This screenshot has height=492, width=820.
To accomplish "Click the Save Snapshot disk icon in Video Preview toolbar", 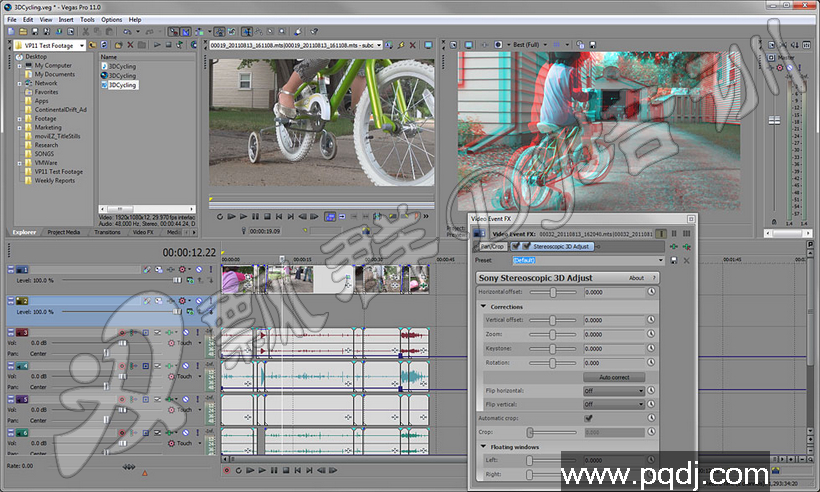I will tap(593, 45).
